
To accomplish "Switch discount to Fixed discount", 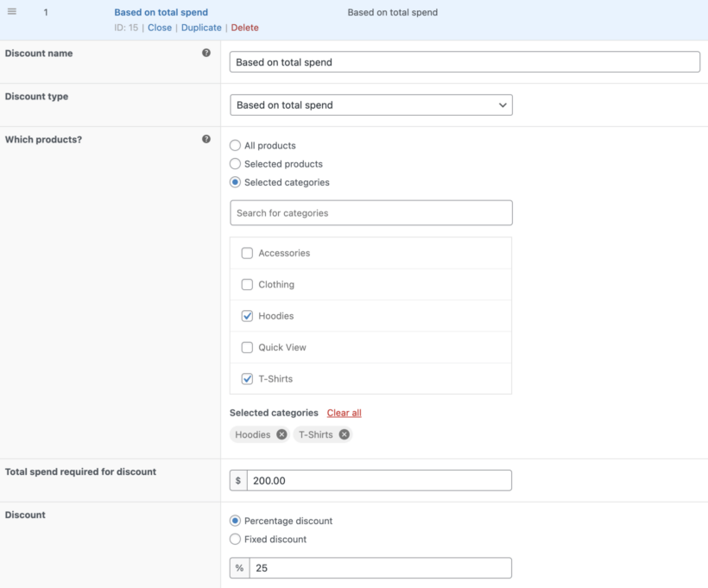I will point(234,539).
